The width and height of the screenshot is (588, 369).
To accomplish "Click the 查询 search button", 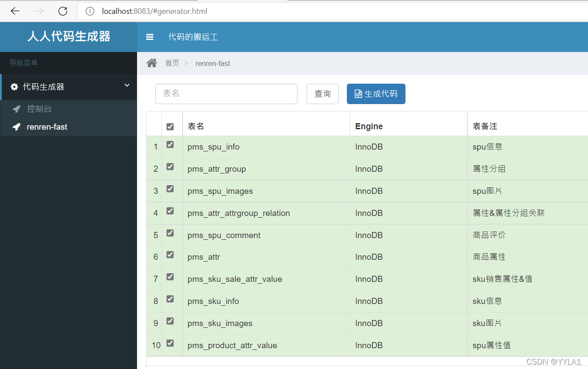I will pos(323,94).
